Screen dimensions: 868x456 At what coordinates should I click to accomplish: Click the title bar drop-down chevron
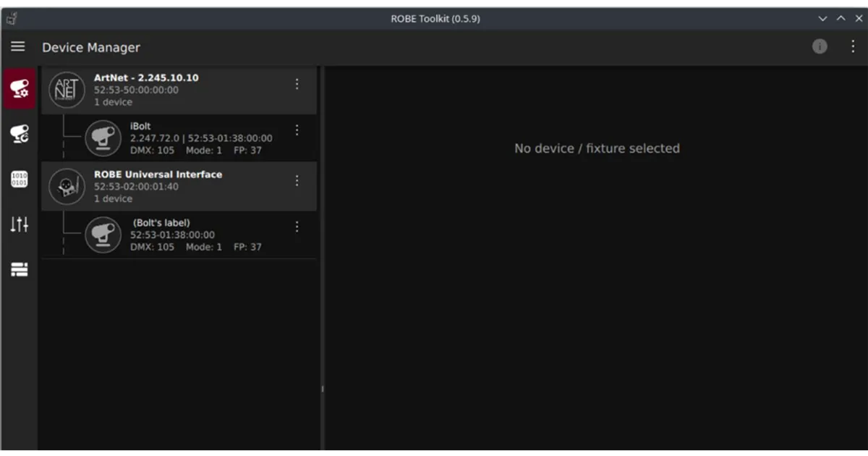[822, 18]
